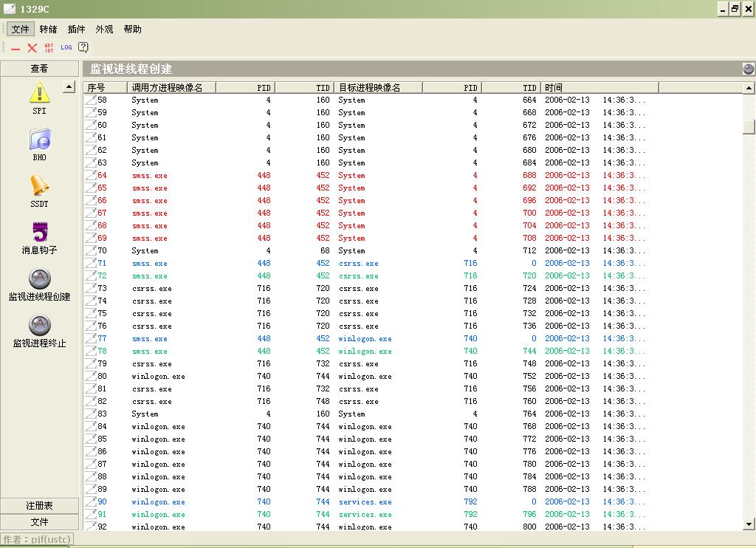Select 监视进程终止 in the sidebar
Image resolution: width=756 pixels, height=548 pixels.
pyautogui.click(x=39, y=326)
